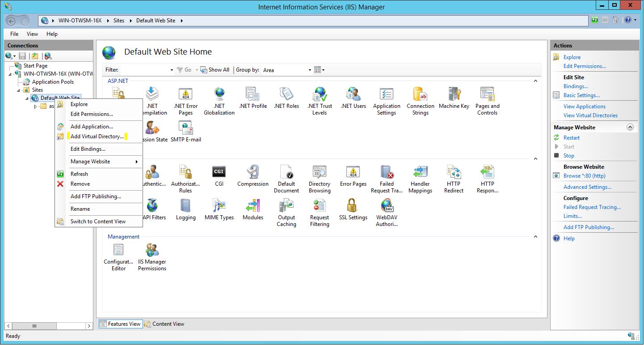Image resolution: width=644 pixels, height=345 pixels.
Task: Open the Directory Browsing feature
Action: 320,179
